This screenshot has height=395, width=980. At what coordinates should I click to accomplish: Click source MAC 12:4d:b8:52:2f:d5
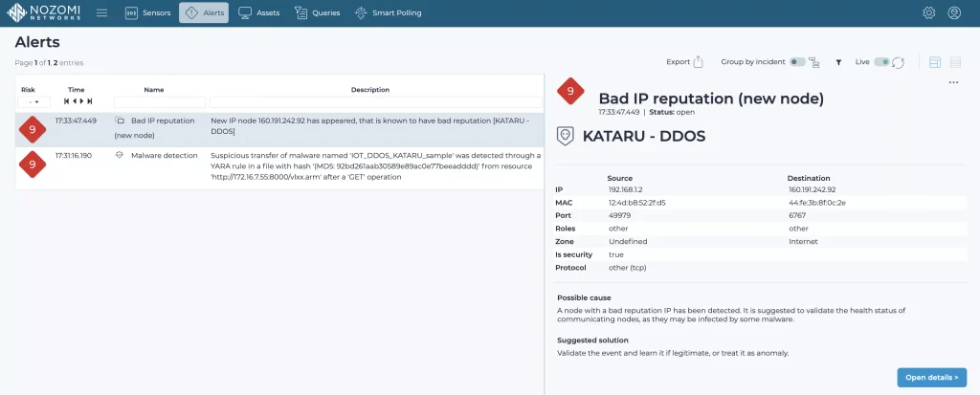tap(636, 203)
